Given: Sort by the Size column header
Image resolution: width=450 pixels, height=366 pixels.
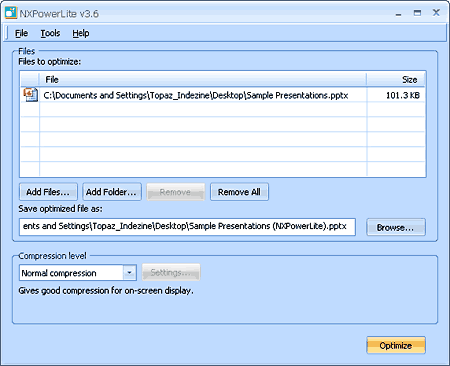Looking at the screenshot, I should 395,80.
